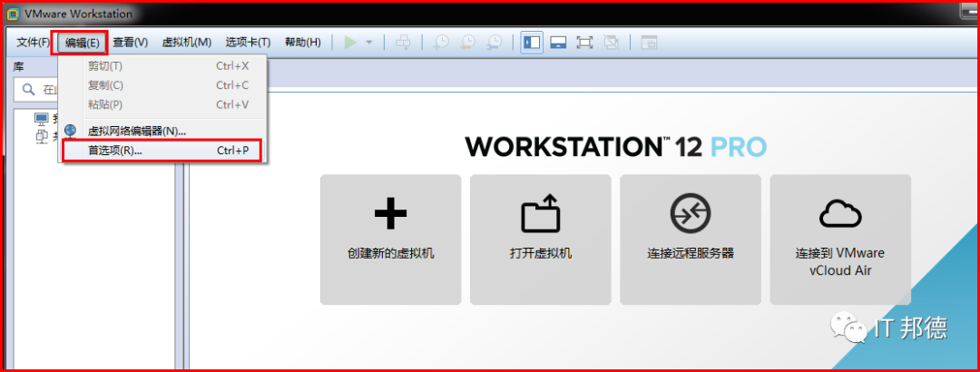Open the power options dropdown arrow
980x372 pixels.
click(x=368, y=43)
